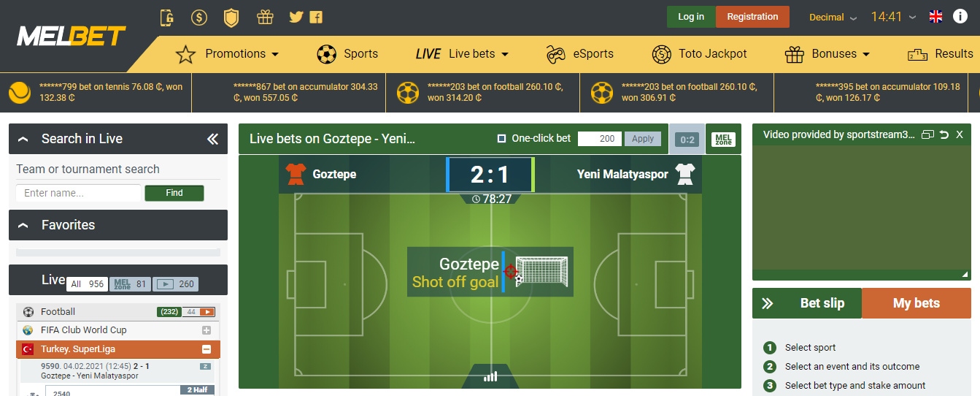Expand the FIFA Club World Cup league

[x=206, y=330]
